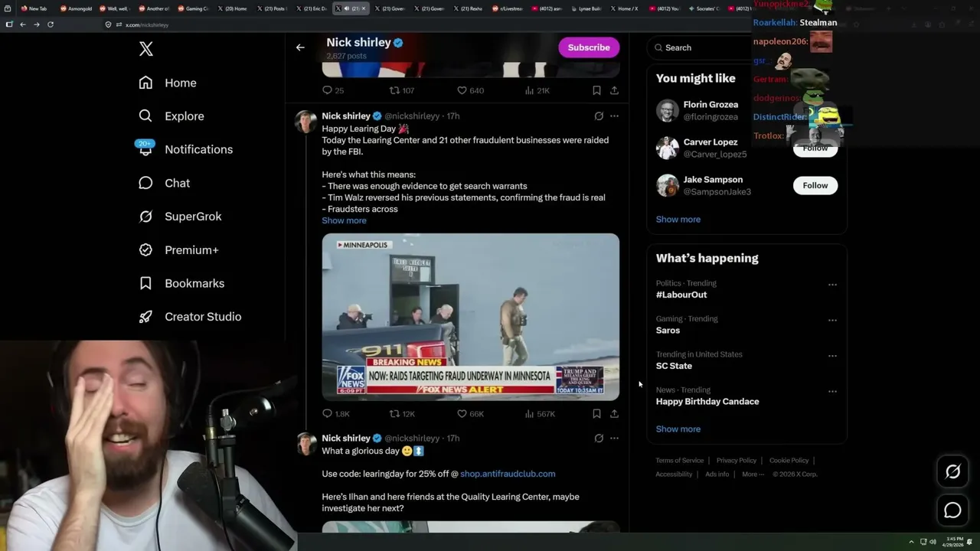980x551 pixels.
Task: Click the back arrow on Nick shirley's profile
Action: point(300,47)
